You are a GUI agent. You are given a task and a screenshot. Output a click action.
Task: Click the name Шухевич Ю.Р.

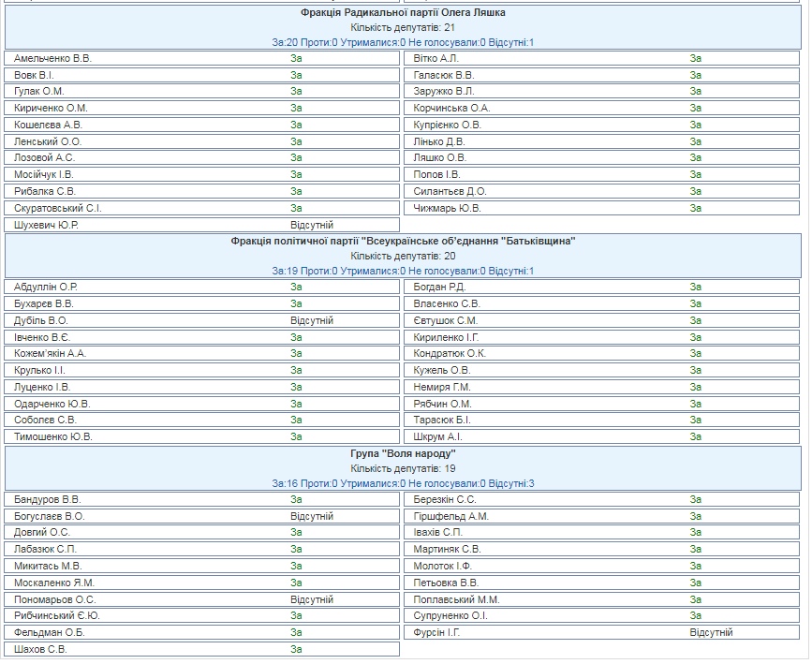[46, 226]
